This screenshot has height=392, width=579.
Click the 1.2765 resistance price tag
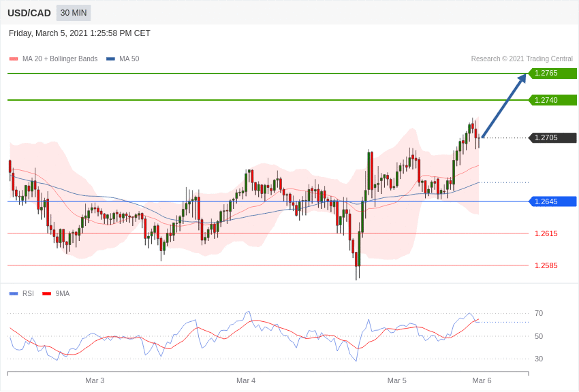pos(552,73)
